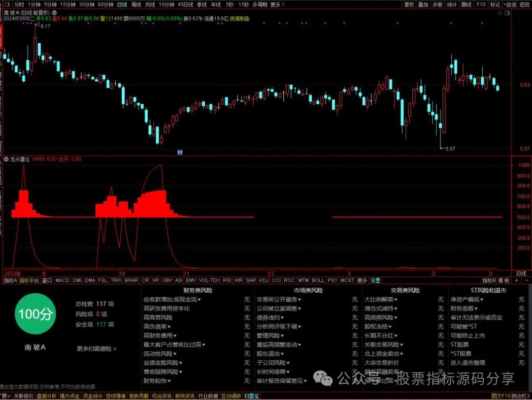Click the 复权 adjustment button
The height and width of the screenshot is (400, 532).
[x=409, y=4]
